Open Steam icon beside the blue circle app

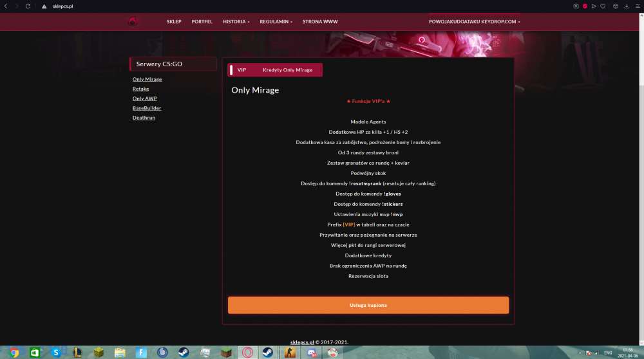pyautogui.click(x=184, y=353)
